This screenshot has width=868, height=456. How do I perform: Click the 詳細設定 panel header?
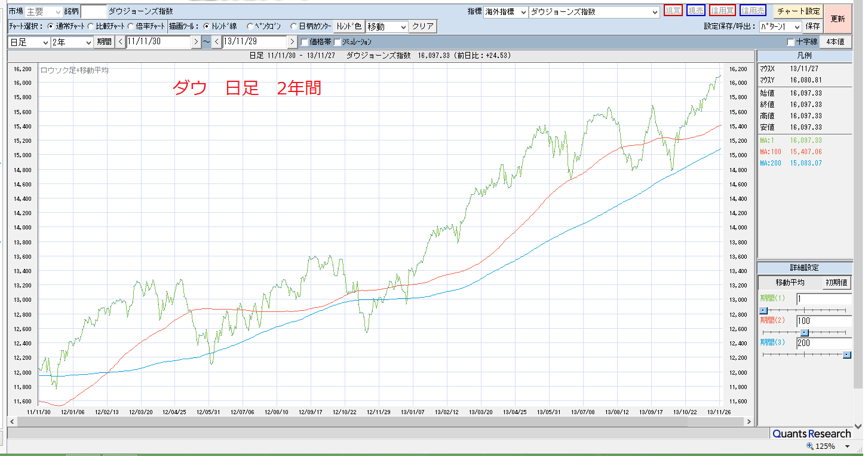coord(805,268)
